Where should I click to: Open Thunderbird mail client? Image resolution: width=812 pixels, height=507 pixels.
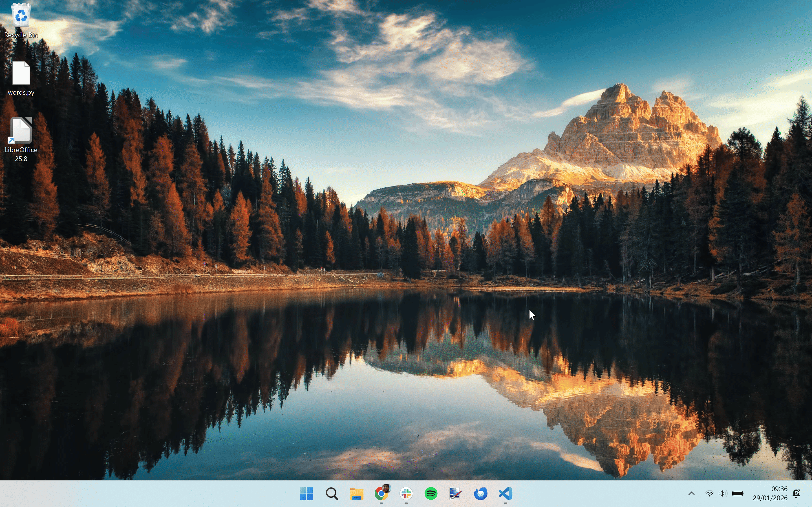tap(480, 493)
